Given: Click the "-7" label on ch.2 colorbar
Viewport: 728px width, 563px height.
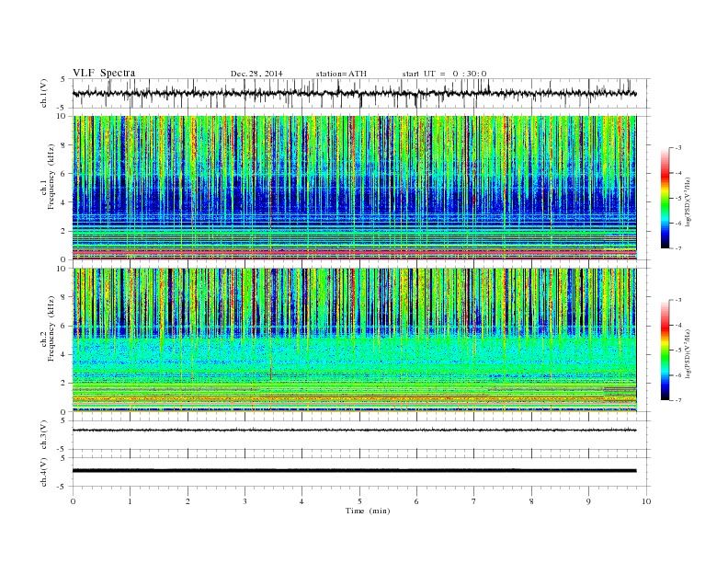Looking at the screenshot, I should coord(677,400).
